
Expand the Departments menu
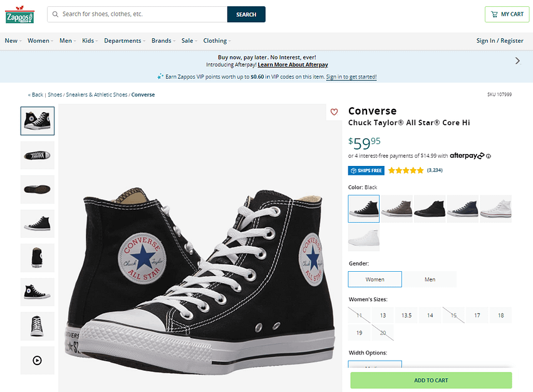point(124,41)
